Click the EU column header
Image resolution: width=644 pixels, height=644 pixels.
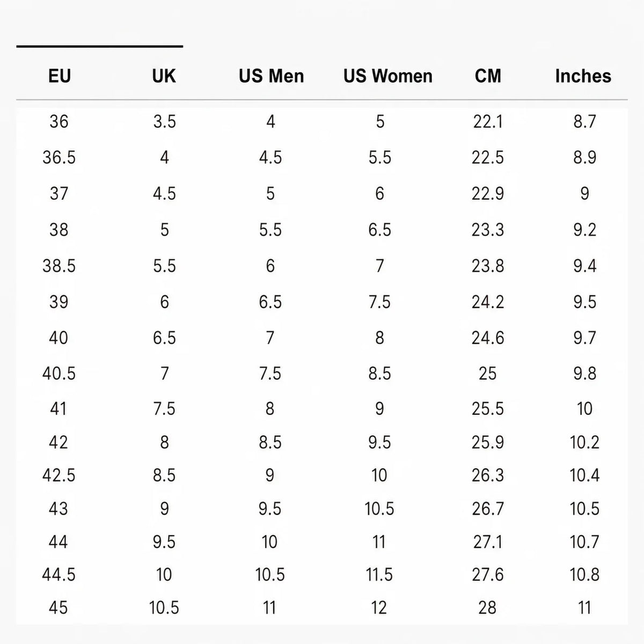[59, 76]
